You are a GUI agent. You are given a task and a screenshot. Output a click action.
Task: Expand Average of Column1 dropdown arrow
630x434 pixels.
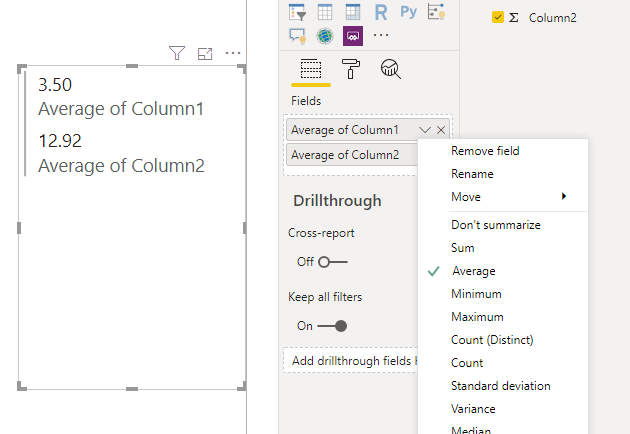(x=424, y=130)
